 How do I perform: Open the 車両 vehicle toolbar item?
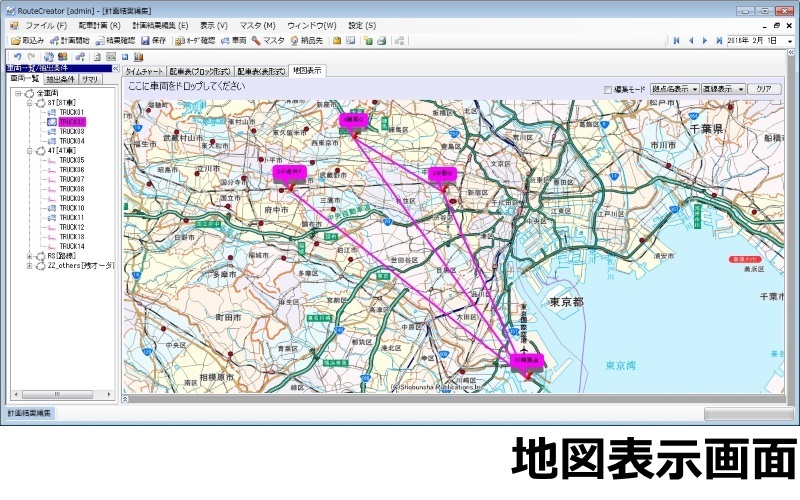pyautogui.click(x=234, y=41)
